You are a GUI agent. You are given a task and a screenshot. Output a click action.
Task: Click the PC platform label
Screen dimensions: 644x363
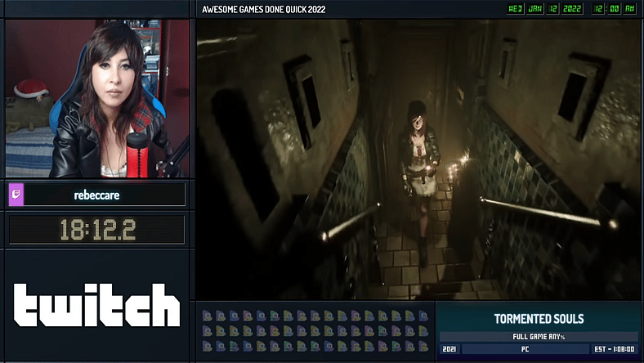pyautogui.click(x=525, y=349)
